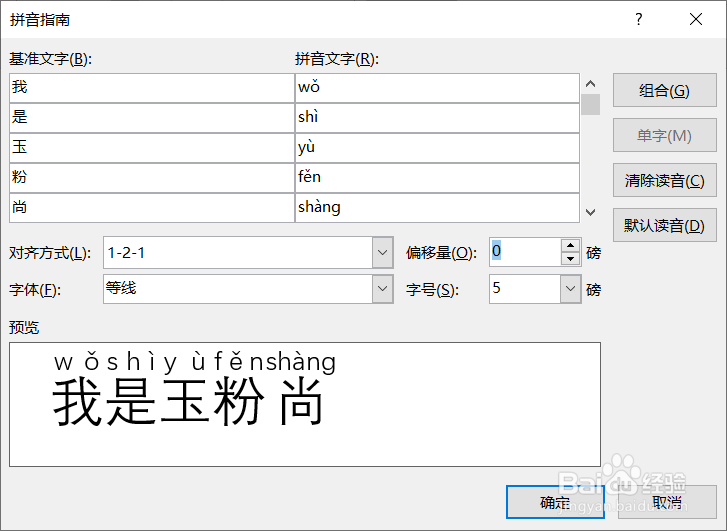The width and height of the screenshot is (727, 531).
Task: Open the help question mark icon
Action: [639, 19]
